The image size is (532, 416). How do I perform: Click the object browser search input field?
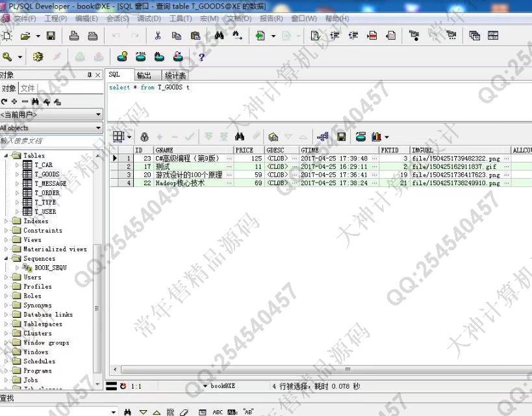(51, 140)
